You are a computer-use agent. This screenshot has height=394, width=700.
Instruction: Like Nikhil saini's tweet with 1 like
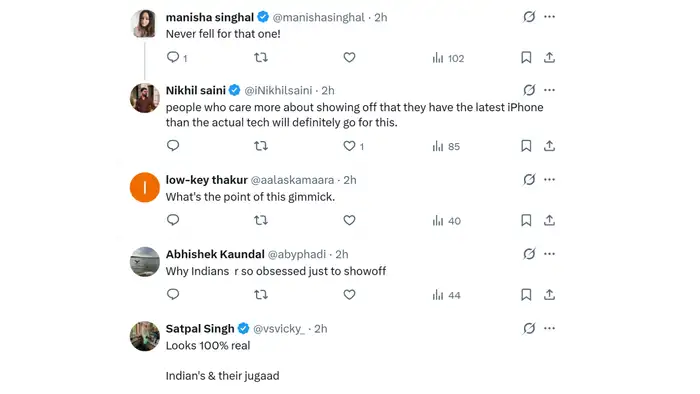click(353, 146)
